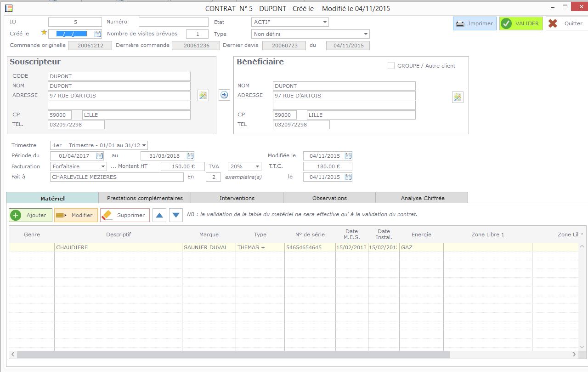Move the material row up with blue arrow
Viewport: 588px width, 372px height.
159,215
